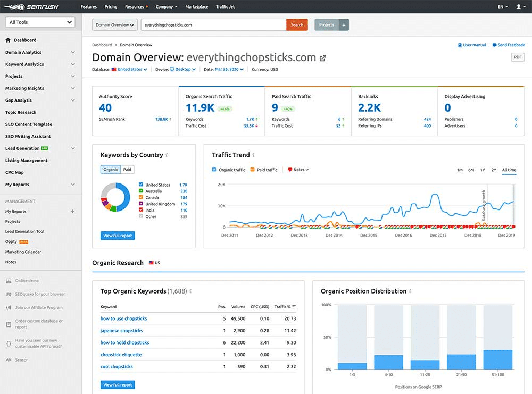Image resolution: width=532 pixels, height=394 pixels.
Task: Open external link icon beside domain title
Action: click(323, 58)
